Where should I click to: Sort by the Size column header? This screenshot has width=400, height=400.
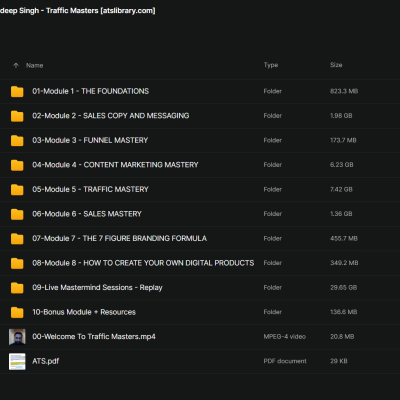click(336, 65)
